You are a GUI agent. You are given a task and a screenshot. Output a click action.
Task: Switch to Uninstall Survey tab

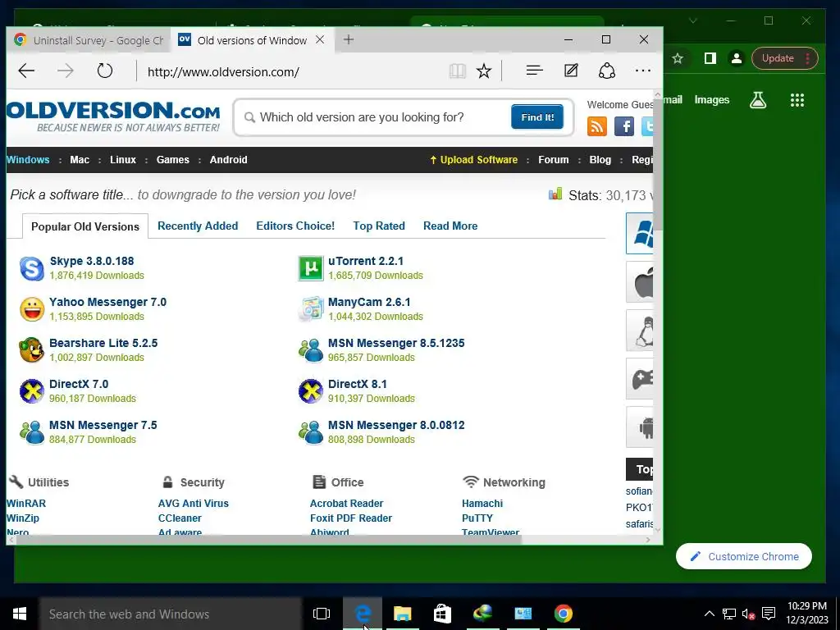point(89,40)
